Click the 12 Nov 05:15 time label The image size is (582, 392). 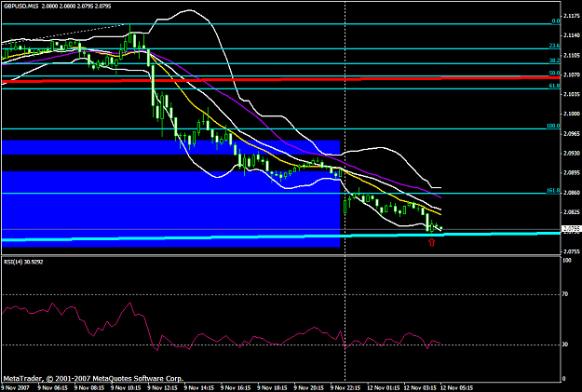pyautogui.click(x=456, y=388)
